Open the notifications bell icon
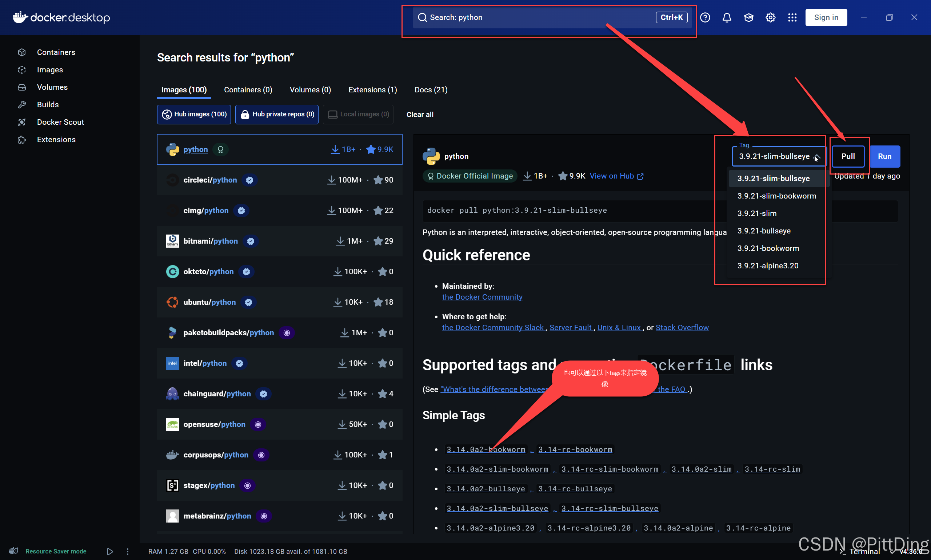The width and height of the screenshot is (931, 560). coord(727,17)
